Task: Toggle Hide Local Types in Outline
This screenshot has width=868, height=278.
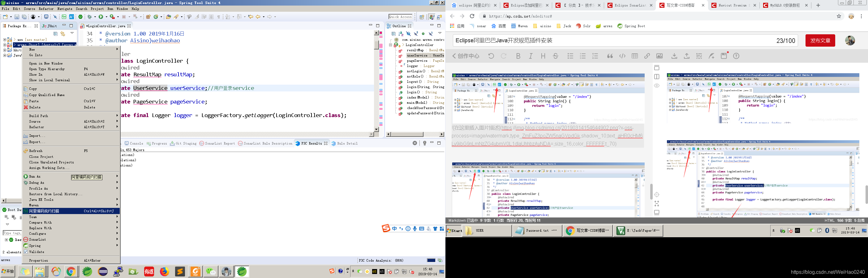Action: click(x=431, y=34)
